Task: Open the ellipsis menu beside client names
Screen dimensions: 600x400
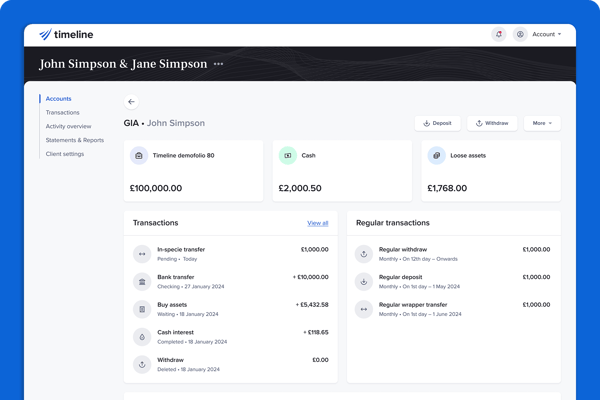Action: pyautogui.click(x=219, y=64)
